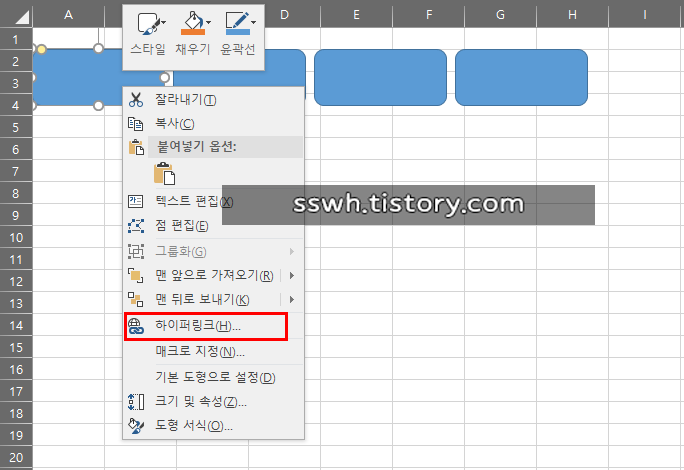Click the size and properties icon
The image size is (684, 470).
[136, 401]
